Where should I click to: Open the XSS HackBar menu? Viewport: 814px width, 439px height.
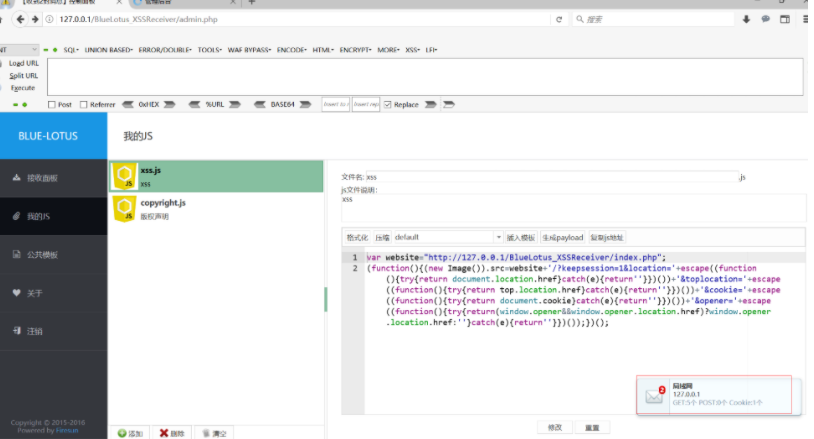pos(413,50)
